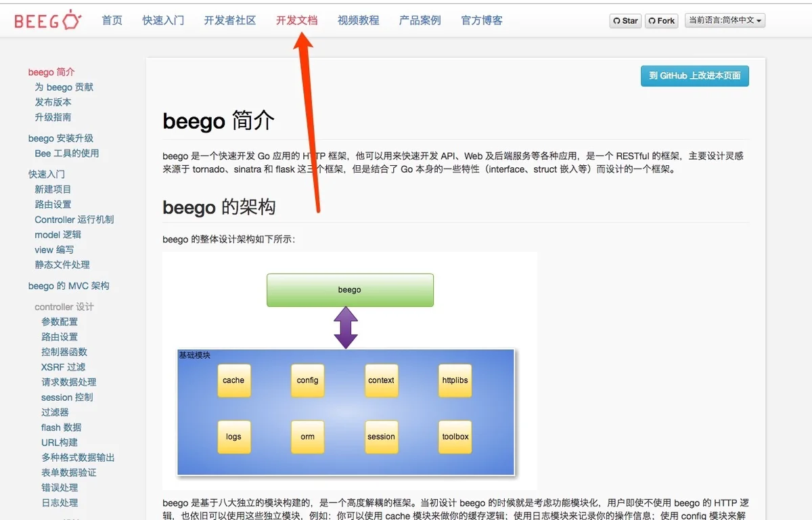Open XSRF 过滤 sidebar link
The width and height of the screenshot is (812, 520).
[64, 367]
